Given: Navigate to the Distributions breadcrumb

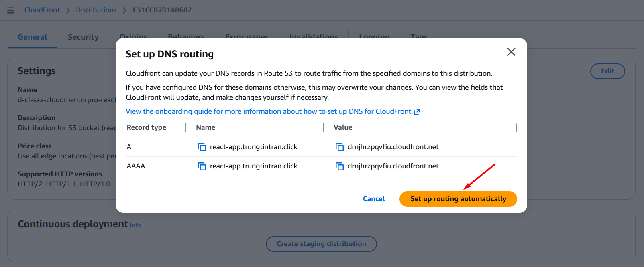Looking at the screenshot, I should (96, 10).
